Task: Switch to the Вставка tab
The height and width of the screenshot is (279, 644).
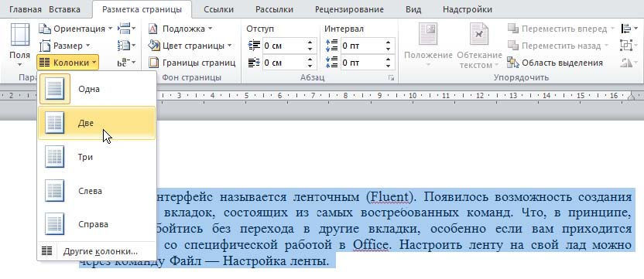Action: (x=64, y=9)
